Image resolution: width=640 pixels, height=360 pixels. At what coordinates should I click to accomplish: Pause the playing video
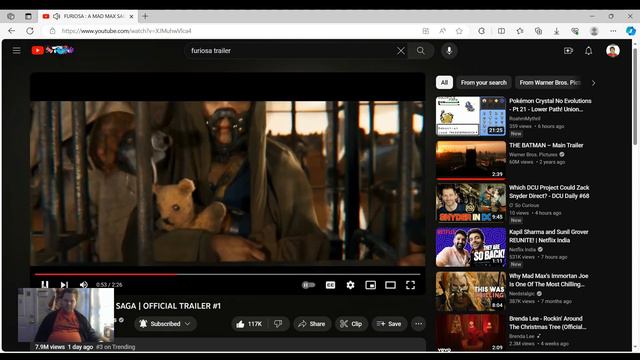[44, 284]
